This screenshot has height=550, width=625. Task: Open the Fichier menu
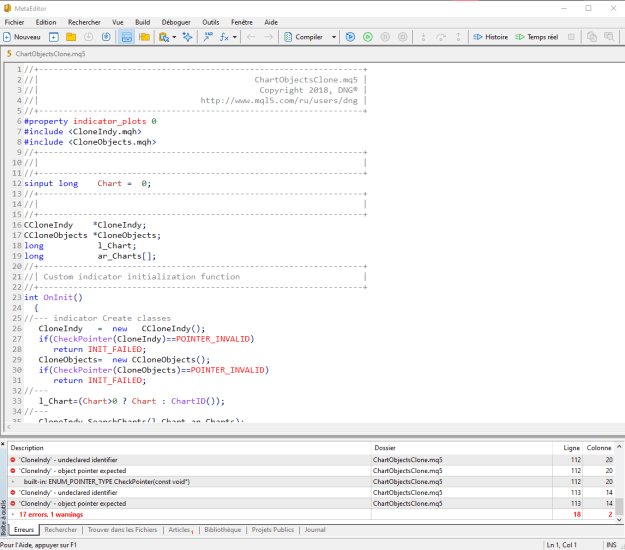(14, 22)
